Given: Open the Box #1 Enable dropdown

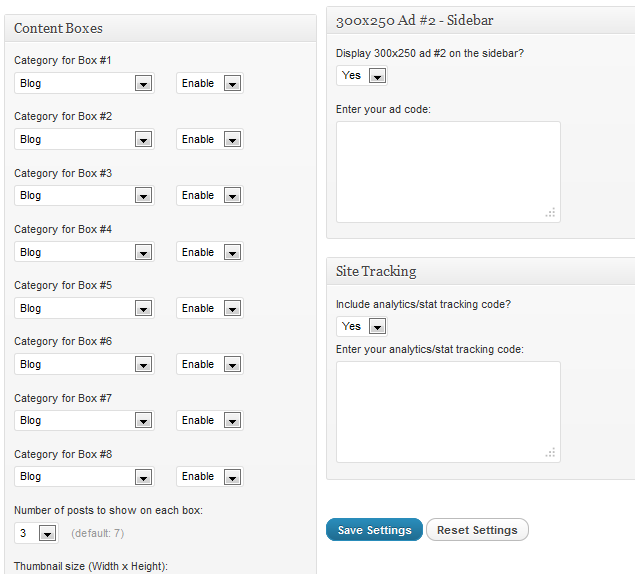Looking at the screenshot, I should click(210, 83).
